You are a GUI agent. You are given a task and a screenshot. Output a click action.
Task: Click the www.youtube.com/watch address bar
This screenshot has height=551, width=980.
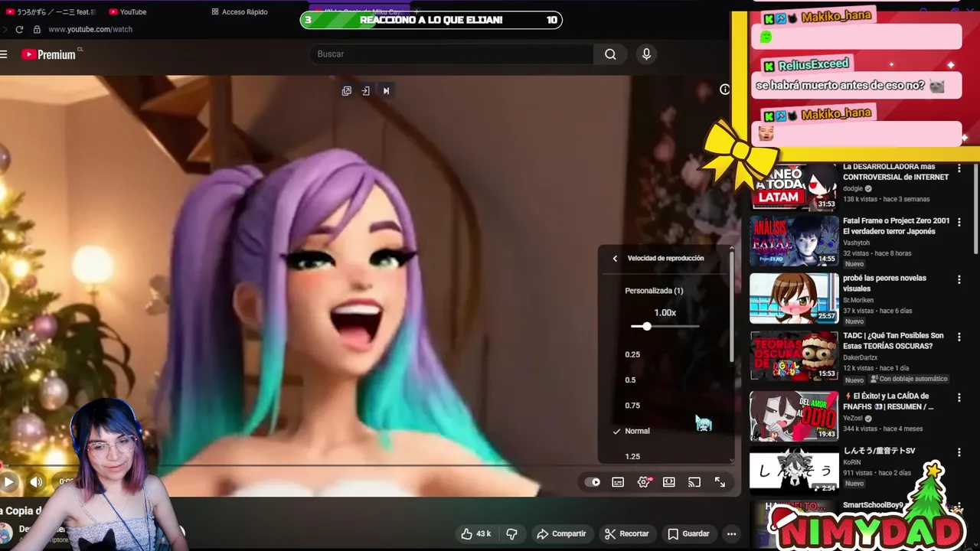point(90,29)
